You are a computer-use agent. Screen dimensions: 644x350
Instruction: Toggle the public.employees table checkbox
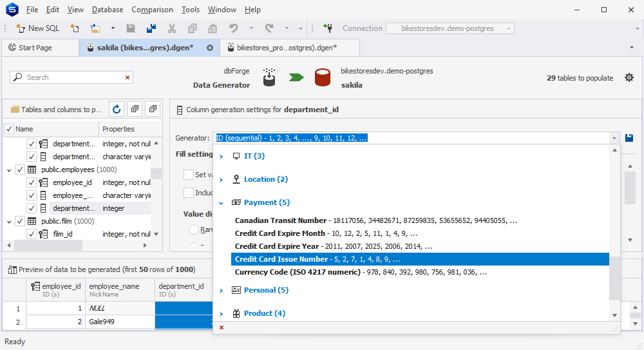(x=20, y=170)
